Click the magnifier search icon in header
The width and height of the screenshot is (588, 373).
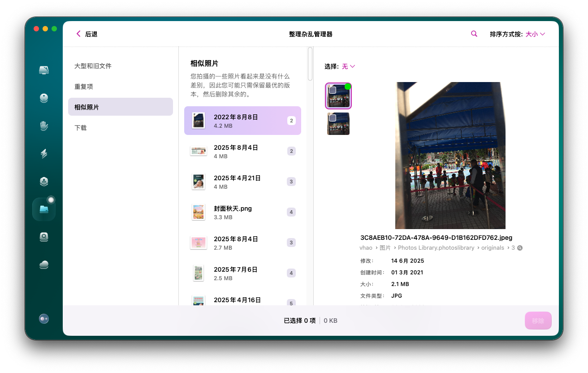pyautogui.click(x=474, y=34)
